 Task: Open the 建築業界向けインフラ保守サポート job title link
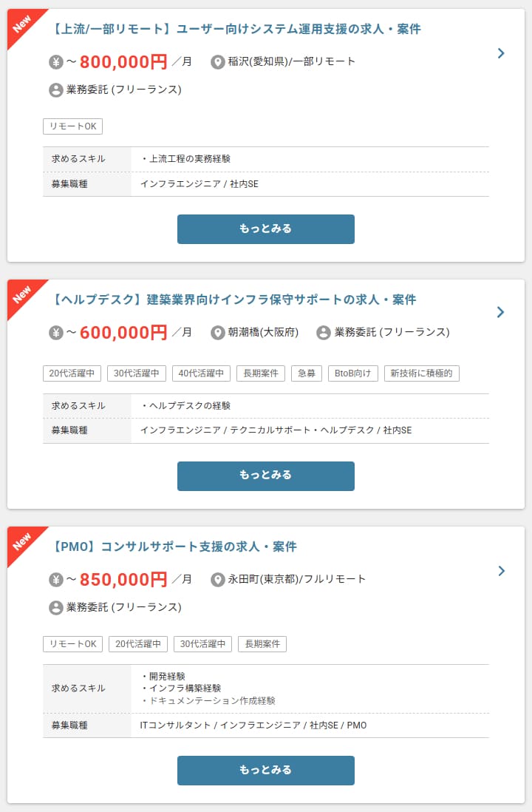234,300
